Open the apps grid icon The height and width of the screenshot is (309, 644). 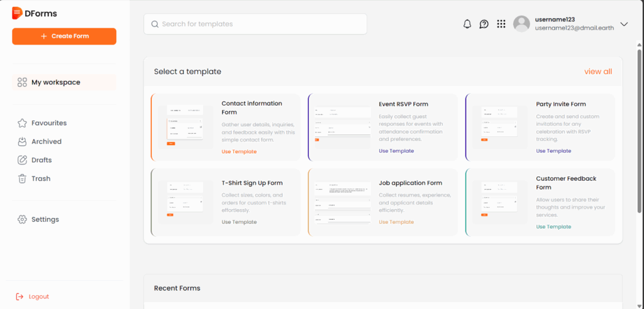tap(501, 24)
